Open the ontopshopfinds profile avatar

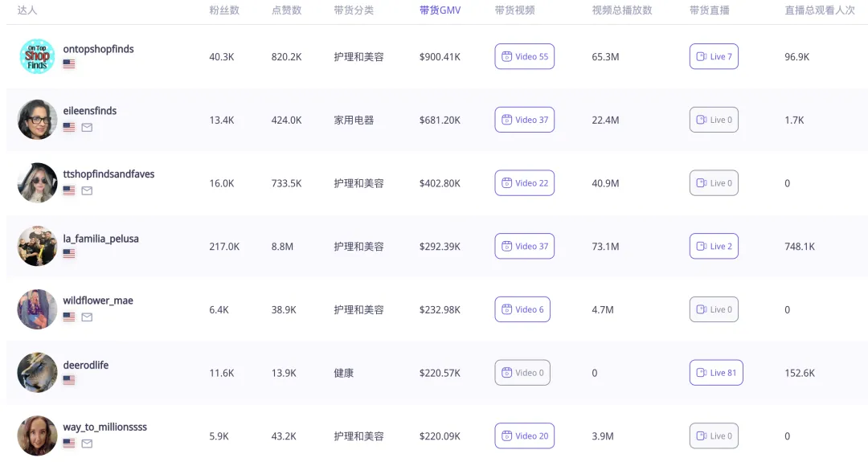coord(37,56)
